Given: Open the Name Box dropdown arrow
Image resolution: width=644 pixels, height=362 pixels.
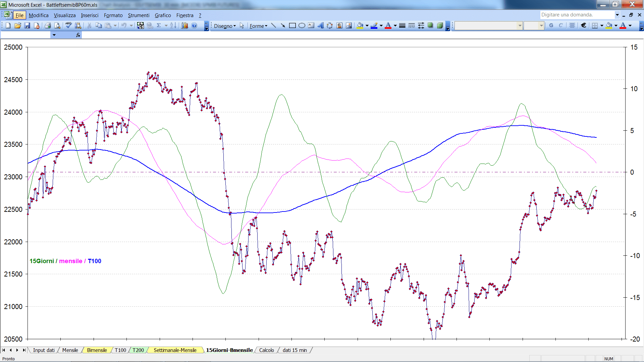Looking at the screenshot, I should tap(54, 35).
